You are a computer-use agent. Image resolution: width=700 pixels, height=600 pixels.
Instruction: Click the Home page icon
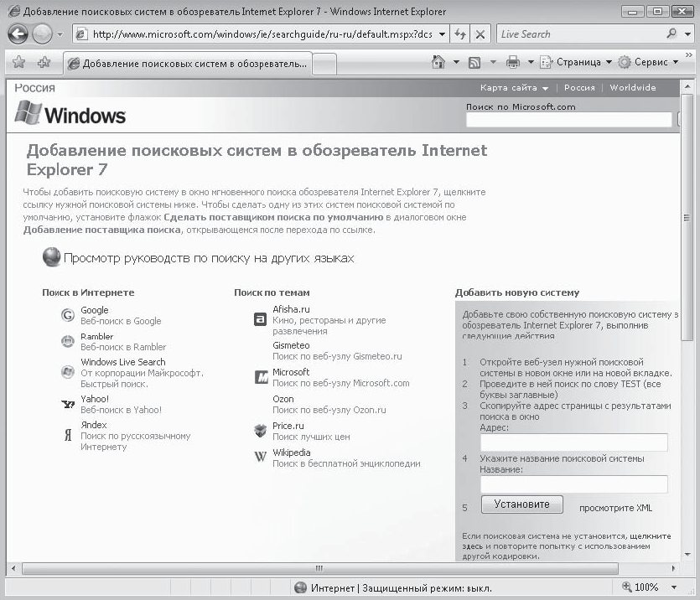point(438,62)
